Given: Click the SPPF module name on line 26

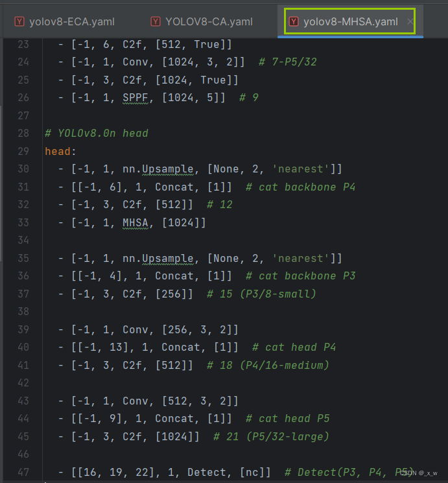Looking at the screenshot, I should tap(136, 98).
